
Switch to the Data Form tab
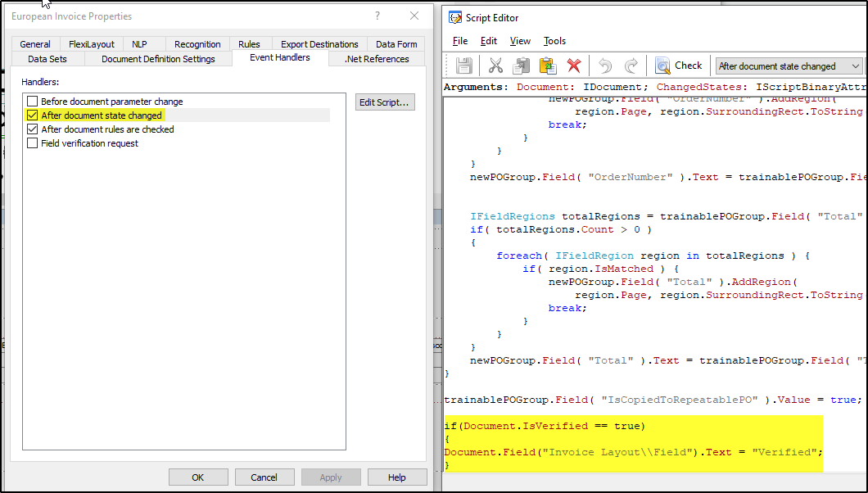point(396,44)
